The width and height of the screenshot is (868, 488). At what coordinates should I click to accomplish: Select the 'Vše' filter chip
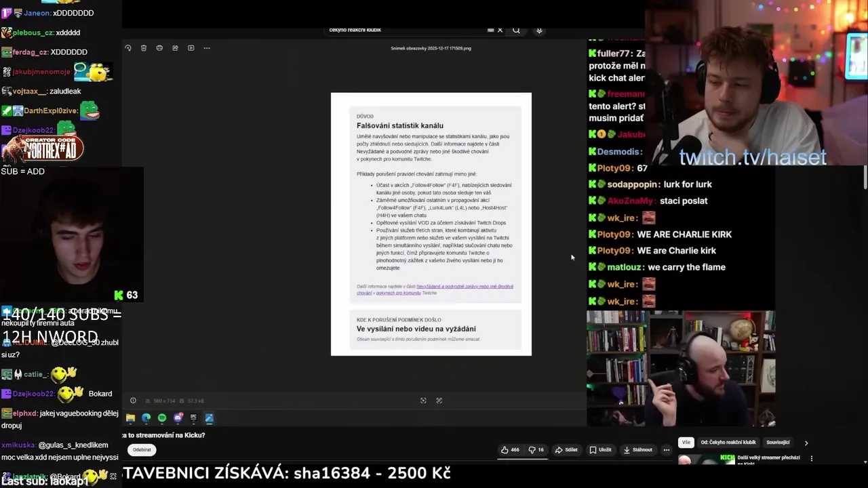coord(686,443)
